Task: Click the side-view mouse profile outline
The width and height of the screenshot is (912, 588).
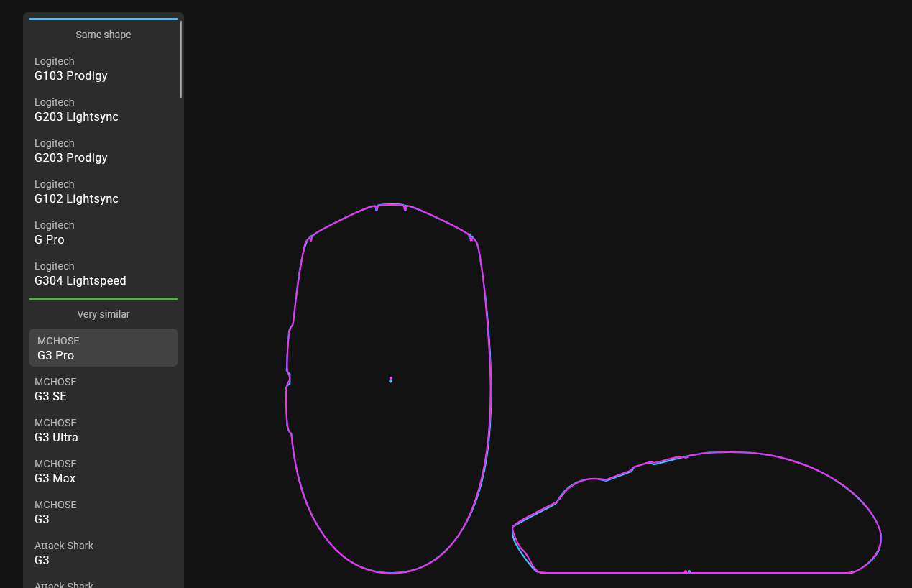Action: [696, 513]
